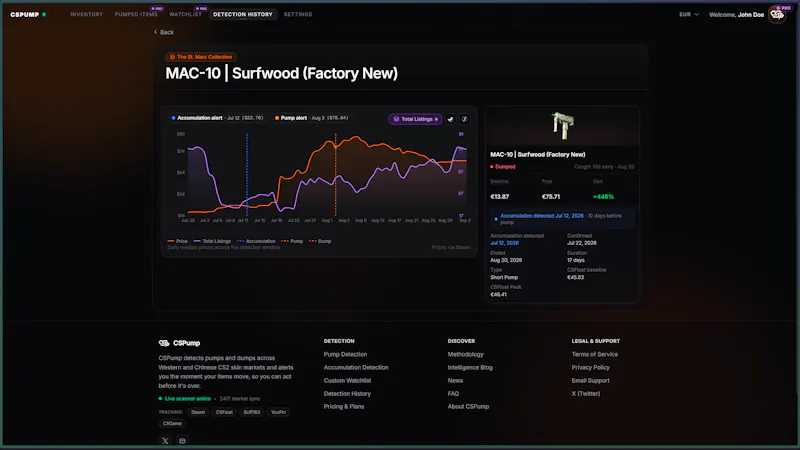Click the blue accumulation marker line on chart
800x450 pixels.
[247, 174]
